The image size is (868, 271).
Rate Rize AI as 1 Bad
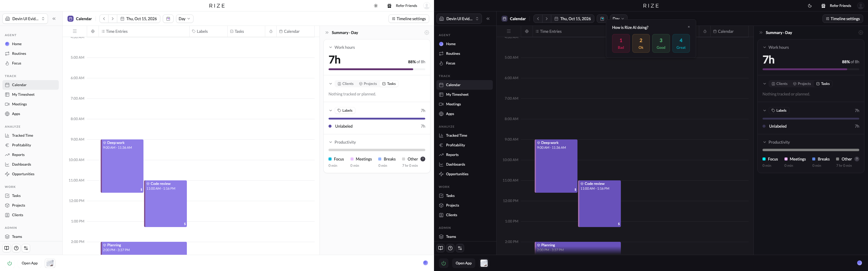(621, 43)
